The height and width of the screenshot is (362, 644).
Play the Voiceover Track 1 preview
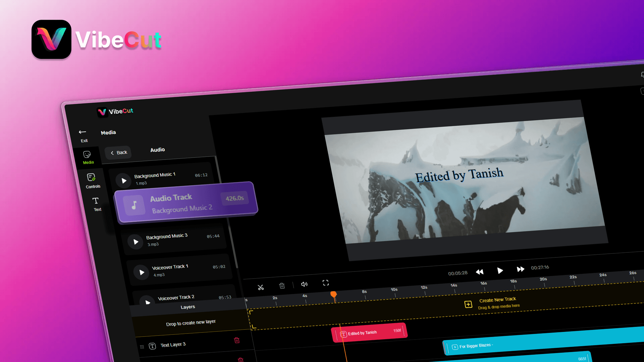coord(142,273)
